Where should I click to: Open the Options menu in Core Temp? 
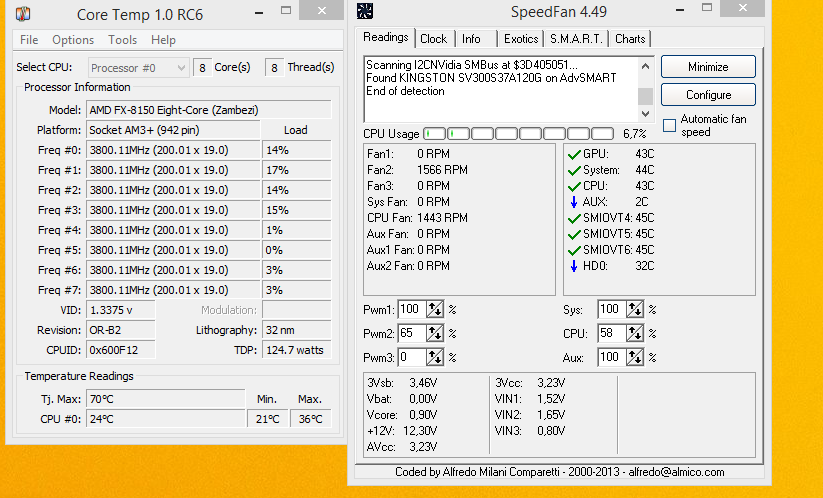(x=73, y=40)
